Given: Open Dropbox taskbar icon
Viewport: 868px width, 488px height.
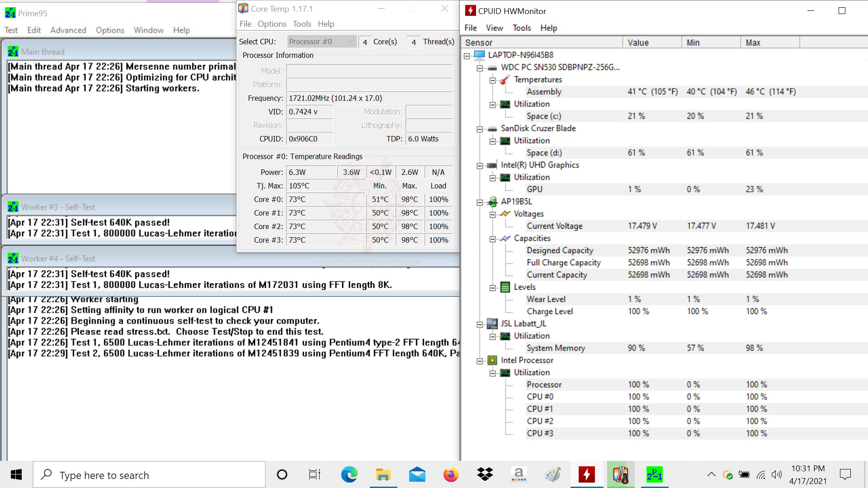Looking at the screenshot, I should point(485,474).
